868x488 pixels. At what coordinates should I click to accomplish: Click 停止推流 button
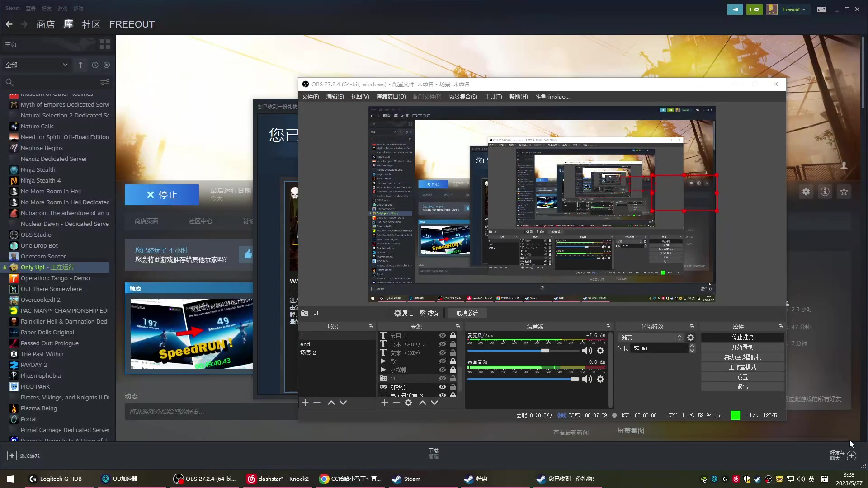742,338
